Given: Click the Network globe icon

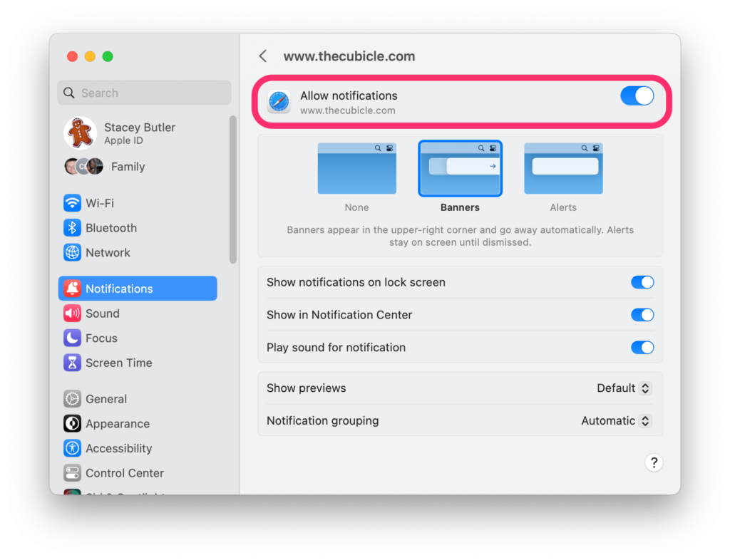Looking at the screenshot, I should click(72, 252).
